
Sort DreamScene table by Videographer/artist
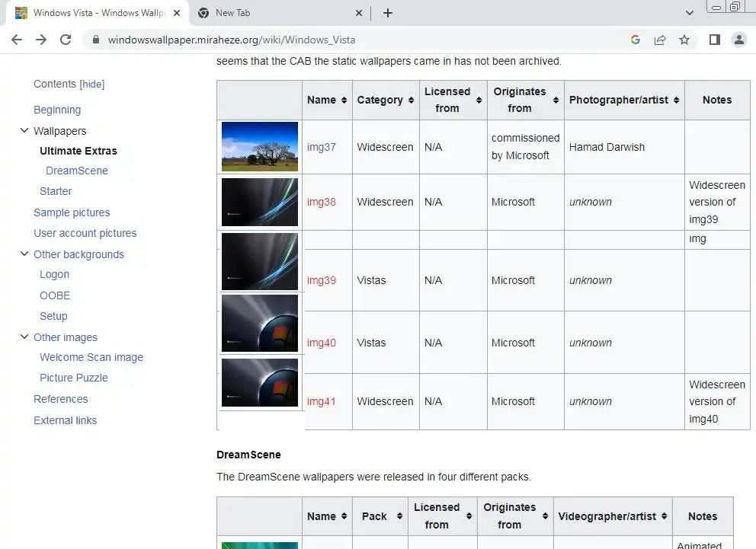click(613, 516)
